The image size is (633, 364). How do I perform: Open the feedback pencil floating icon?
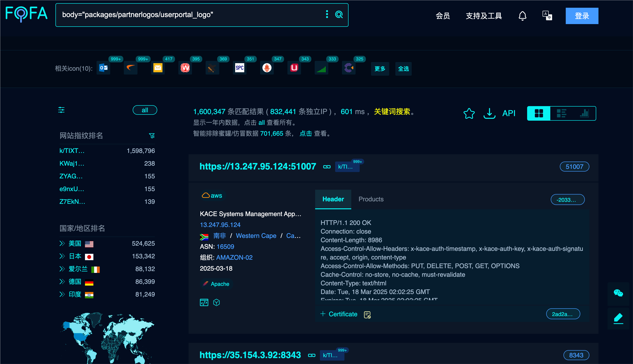point(618,318)
